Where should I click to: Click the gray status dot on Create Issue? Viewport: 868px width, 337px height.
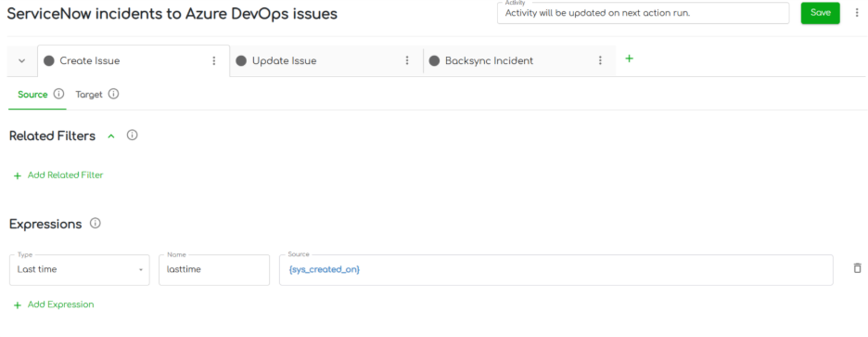pos(49,61)
